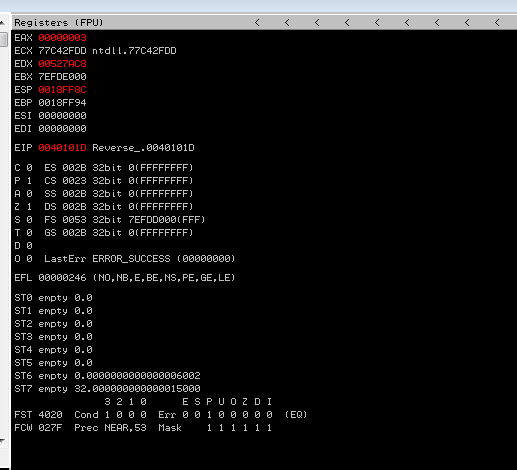
Task: Click the rightmost '<' arrow in Registers header
Action: [x=497, y=23]
